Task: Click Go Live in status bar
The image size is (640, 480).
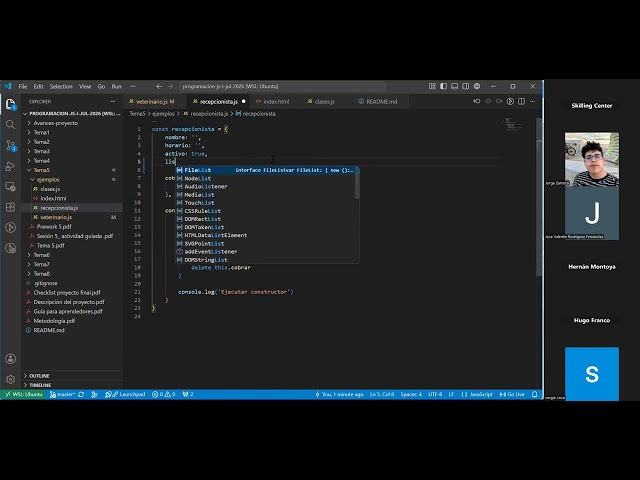Action: coord(512,394)
